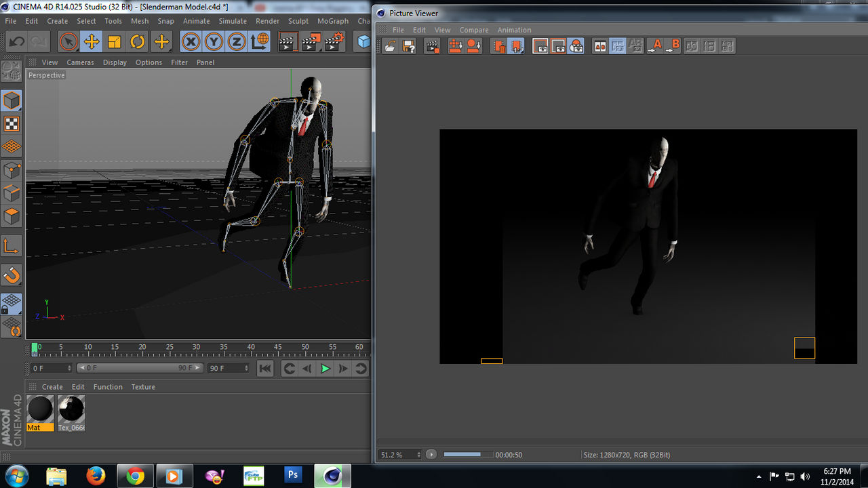Open the Sculpt menu
868x488 pixels.
coord(298,21)
